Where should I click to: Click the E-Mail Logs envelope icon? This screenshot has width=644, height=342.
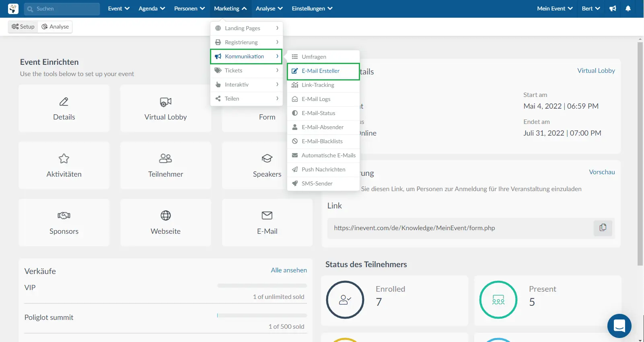pos(295,99)
